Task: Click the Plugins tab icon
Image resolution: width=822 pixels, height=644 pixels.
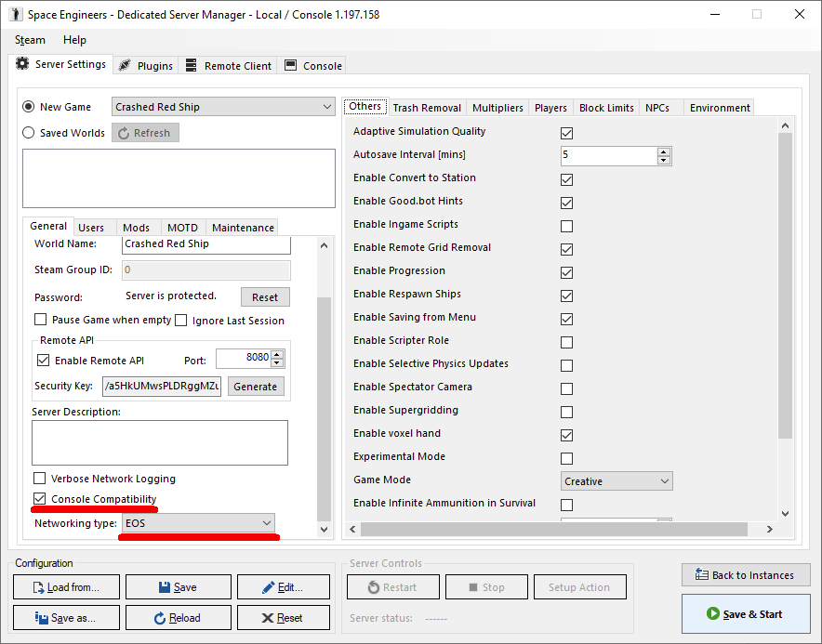Action: [125, 65]
